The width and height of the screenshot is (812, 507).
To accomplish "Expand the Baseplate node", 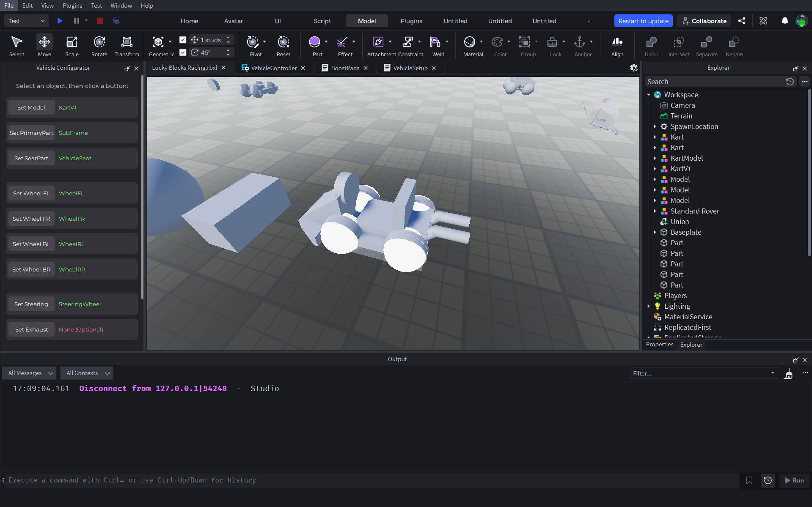I will tap(655, 232).
